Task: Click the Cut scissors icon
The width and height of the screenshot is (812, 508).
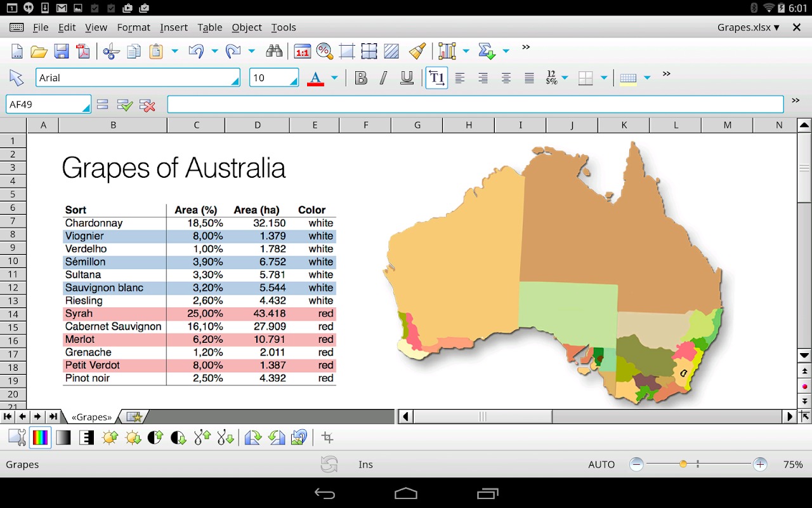Action: [111, 51]
